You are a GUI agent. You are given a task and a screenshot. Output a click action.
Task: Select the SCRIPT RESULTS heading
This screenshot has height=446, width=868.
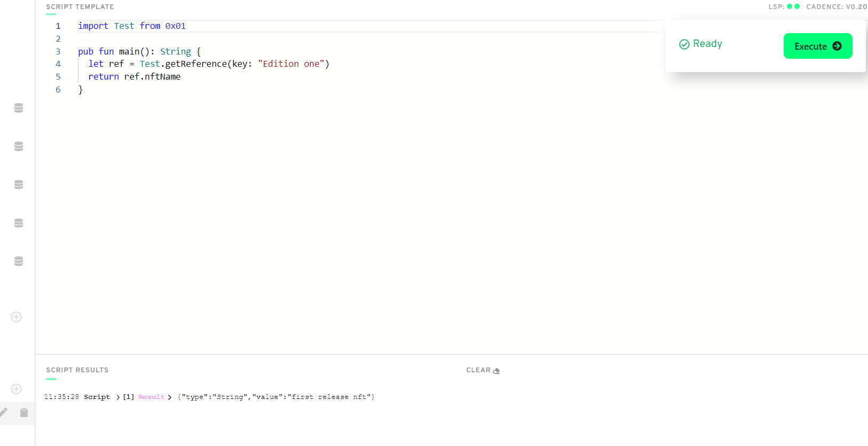77,370
